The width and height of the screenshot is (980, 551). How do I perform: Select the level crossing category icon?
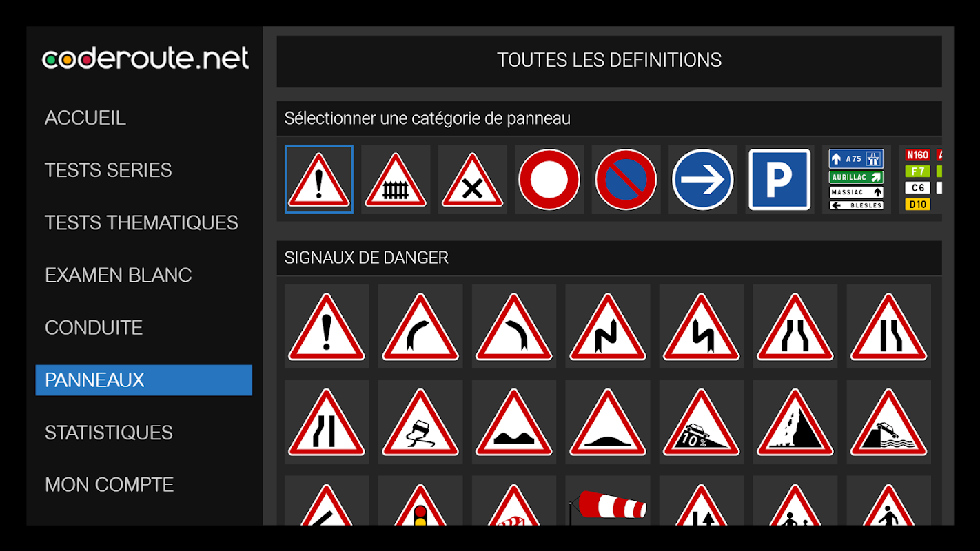396,179
